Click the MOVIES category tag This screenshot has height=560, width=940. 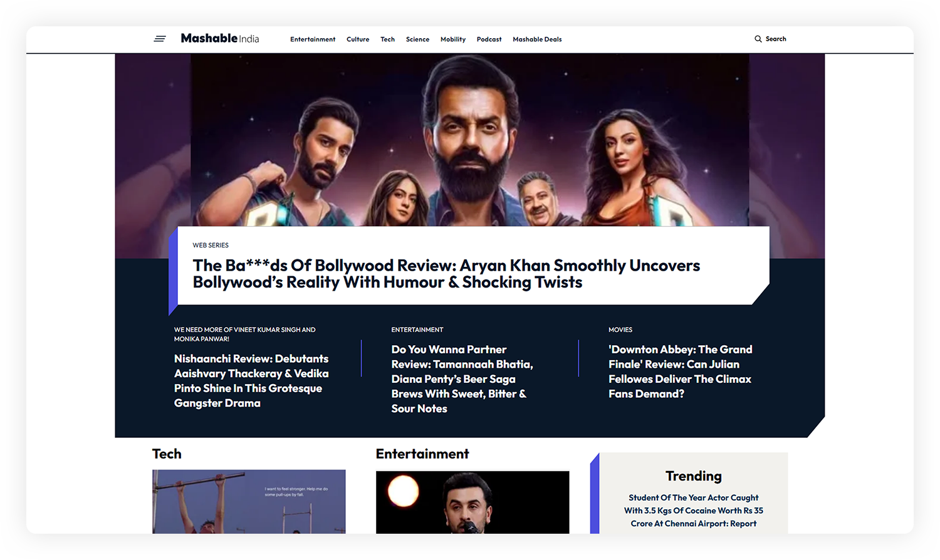[x=620, y=329]
